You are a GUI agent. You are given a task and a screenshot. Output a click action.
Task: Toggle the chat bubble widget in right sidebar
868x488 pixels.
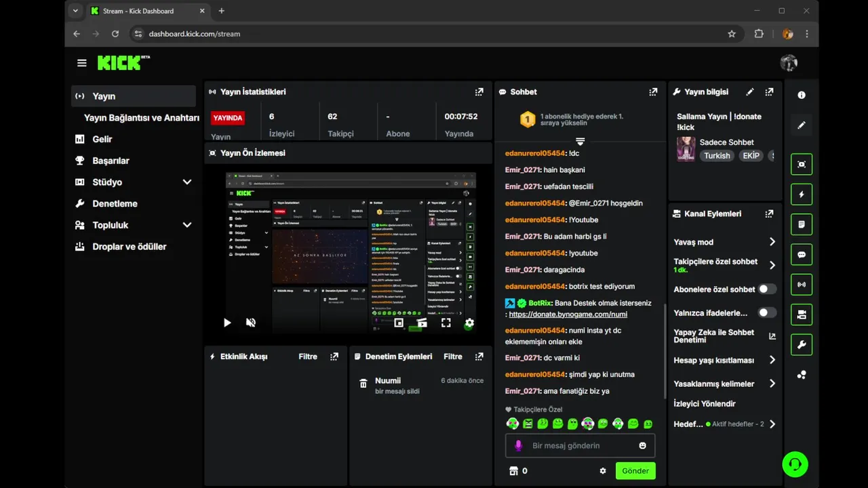[x=802, y=254]
